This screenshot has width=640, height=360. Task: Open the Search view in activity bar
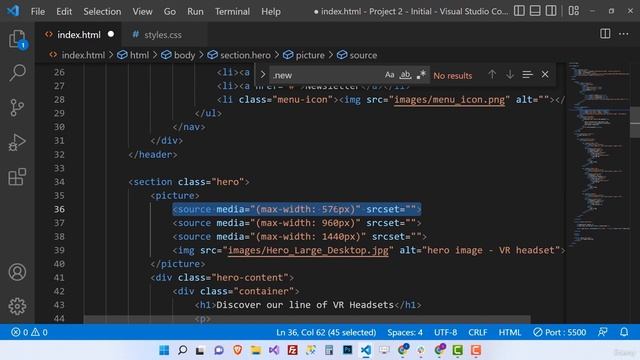tap(17, 73)
